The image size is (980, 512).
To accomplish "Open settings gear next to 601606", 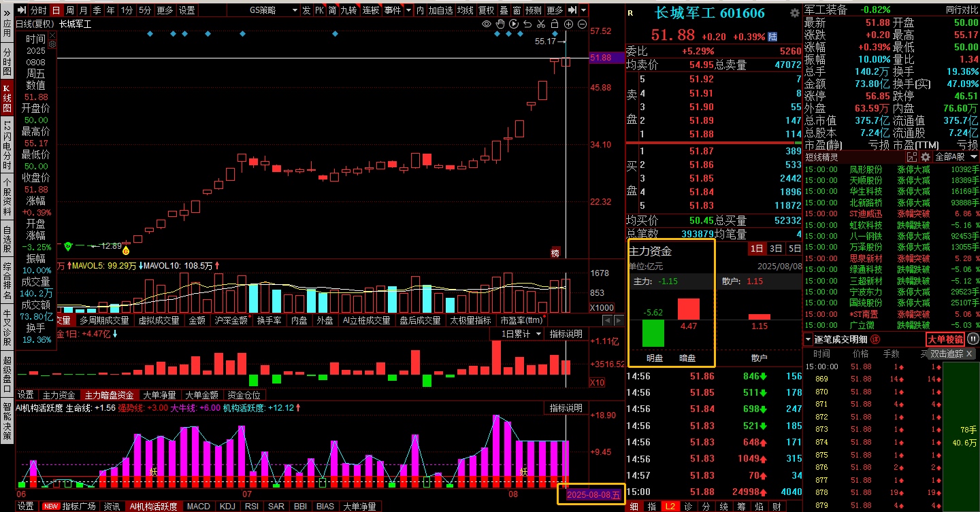I will tap(794, 13).
